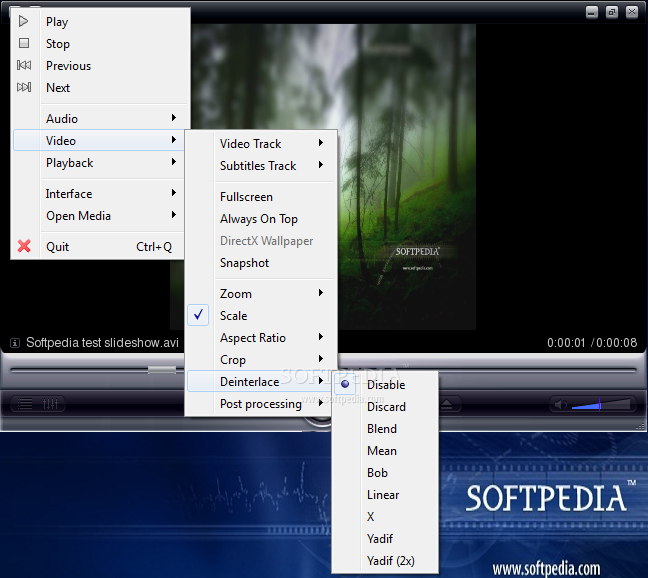Expand the Zoom submenu
The image size is (648, 578).
[260, 294]
